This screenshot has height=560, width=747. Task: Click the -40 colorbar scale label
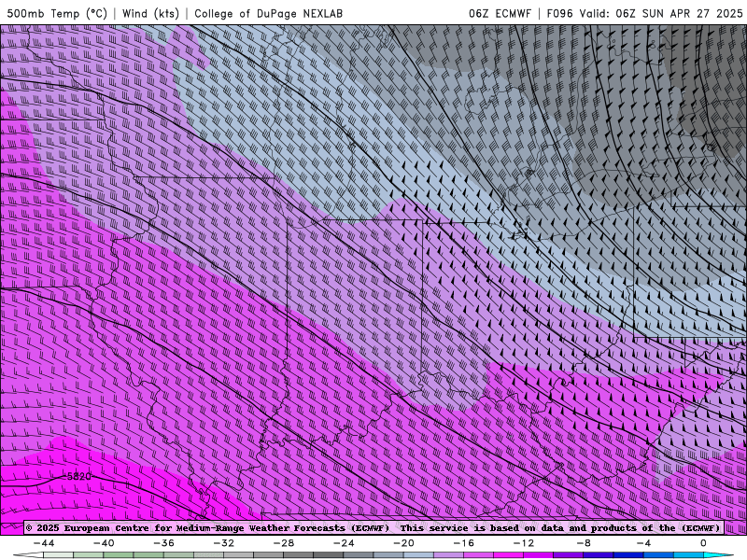click(x=104, y=543)
